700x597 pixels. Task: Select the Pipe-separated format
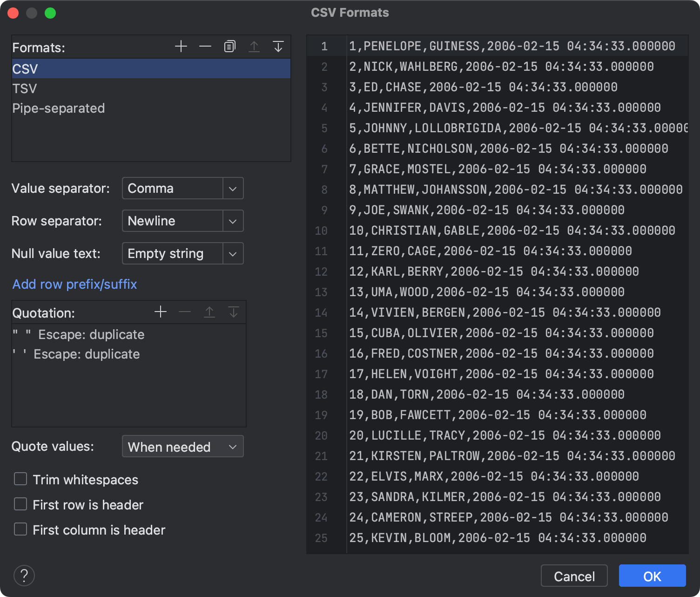(58, 108)
